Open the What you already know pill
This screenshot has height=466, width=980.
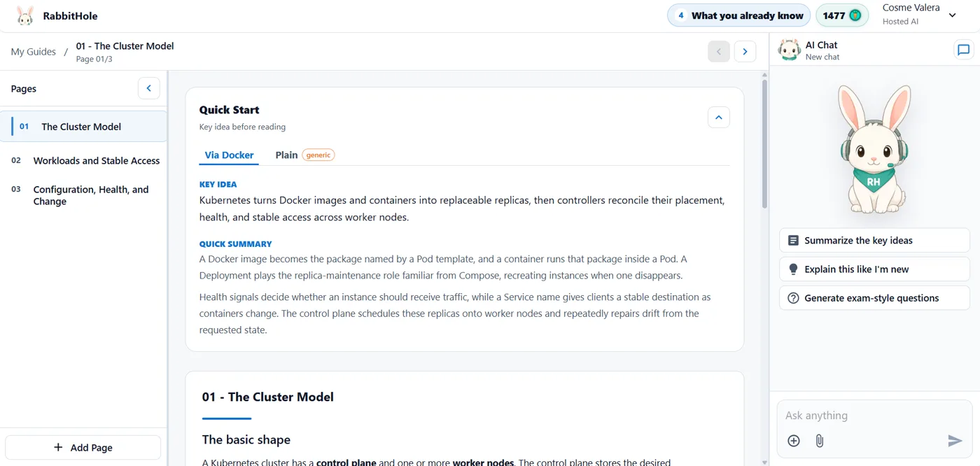(x=738, y=15)
